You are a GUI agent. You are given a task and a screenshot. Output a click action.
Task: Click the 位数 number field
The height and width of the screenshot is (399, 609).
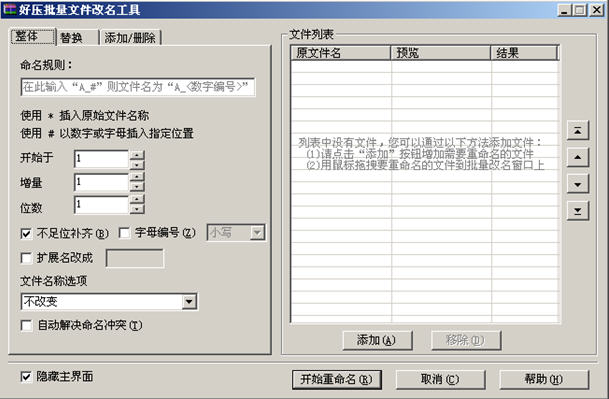[x=101, y=205]
